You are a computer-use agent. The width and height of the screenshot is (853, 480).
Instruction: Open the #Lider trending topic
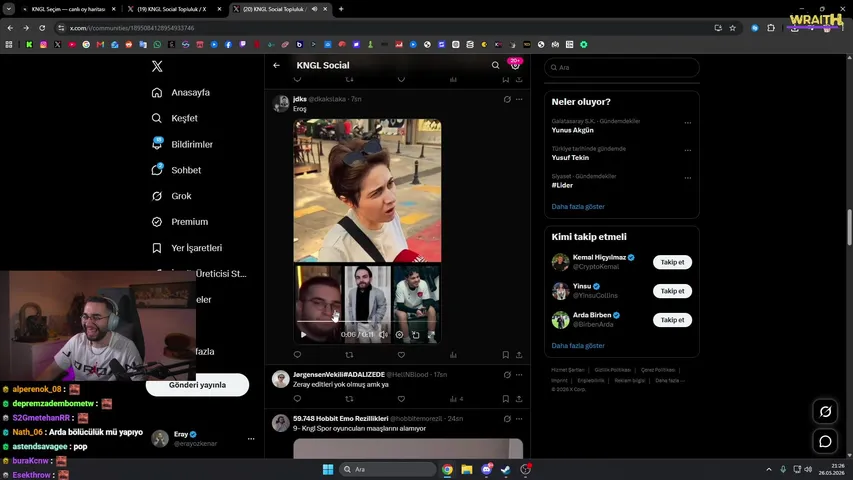click(x=562, y=185)
